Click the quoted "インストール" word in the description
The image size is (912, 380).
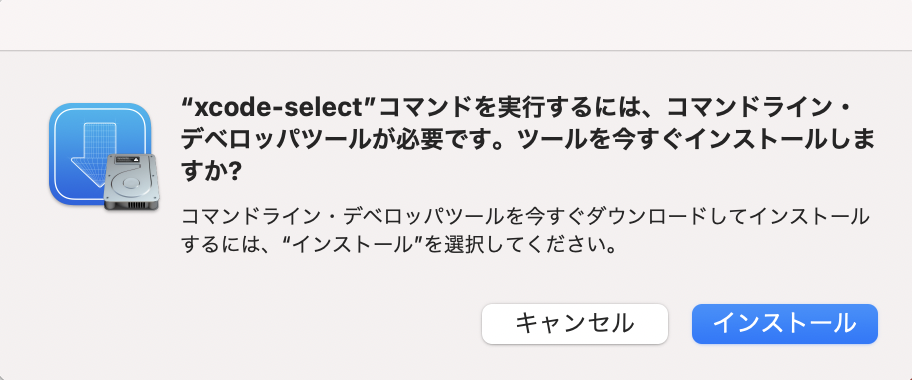point(356,244)
